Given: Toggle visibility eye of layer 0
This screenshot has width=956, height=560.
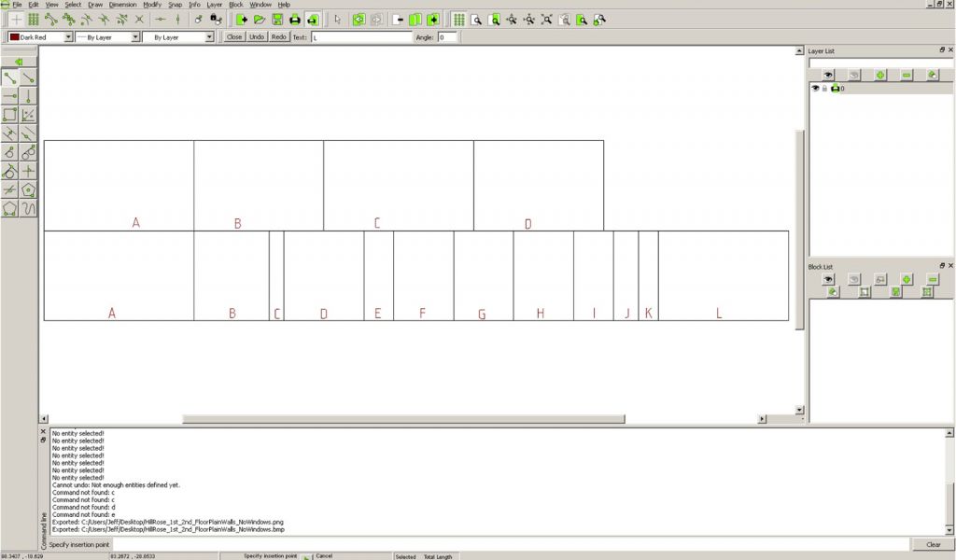Looking at the screenshot, I should click(x=815, y=89).
